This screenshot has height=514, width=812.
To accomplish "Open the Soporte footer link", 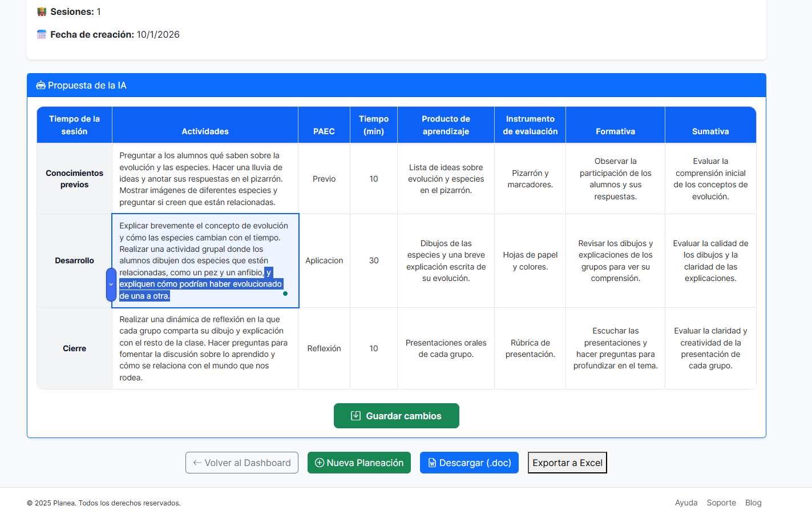I will coord(721,503).
